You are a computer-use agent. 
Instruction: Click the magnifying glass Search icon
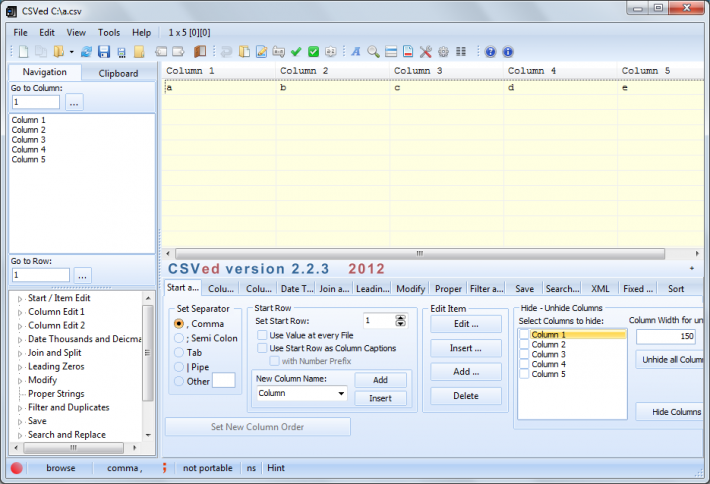pos(373,52)
